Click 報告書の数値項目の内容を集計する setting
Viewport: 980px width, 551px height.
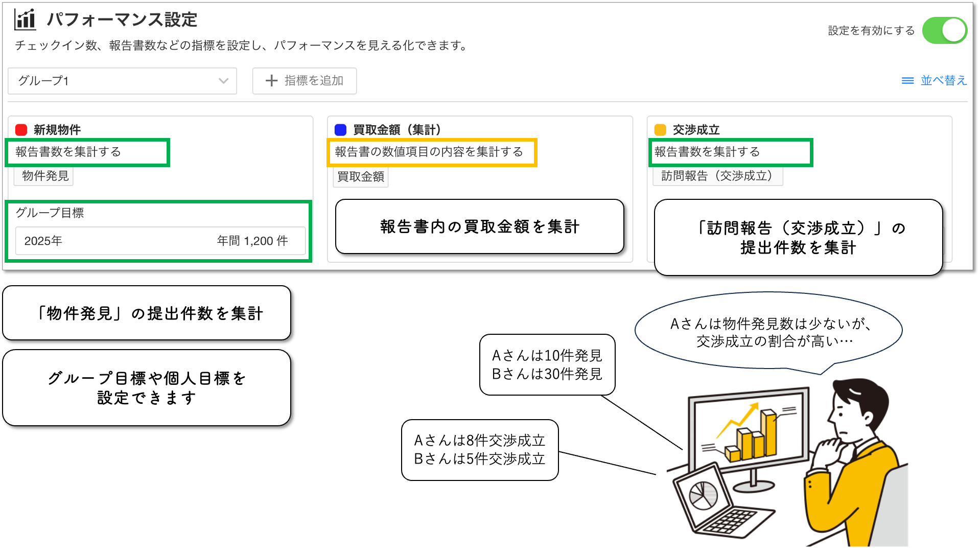[x=429, y=152]
